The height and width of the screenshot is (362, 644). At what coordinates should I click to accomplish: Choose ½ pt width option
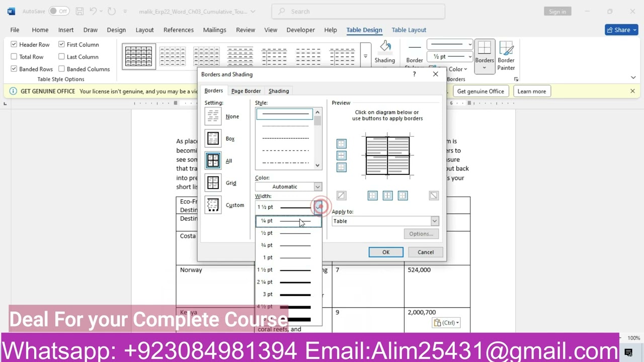[x=288, y=233]
